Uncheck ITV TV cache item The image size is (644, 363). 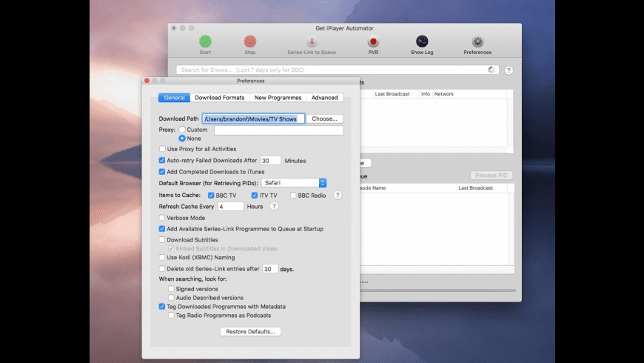coord(254,196)
